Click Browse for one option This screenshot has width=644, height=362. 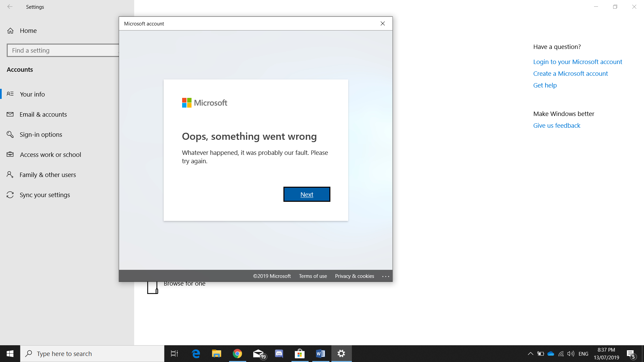184,284
